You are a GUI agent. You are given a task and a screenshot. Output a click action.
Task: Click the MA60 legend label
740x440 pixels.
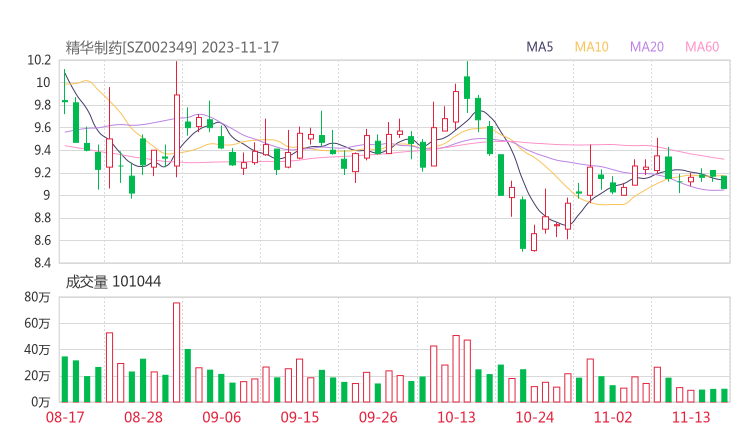pyautogui.click(x=702, y=47)
